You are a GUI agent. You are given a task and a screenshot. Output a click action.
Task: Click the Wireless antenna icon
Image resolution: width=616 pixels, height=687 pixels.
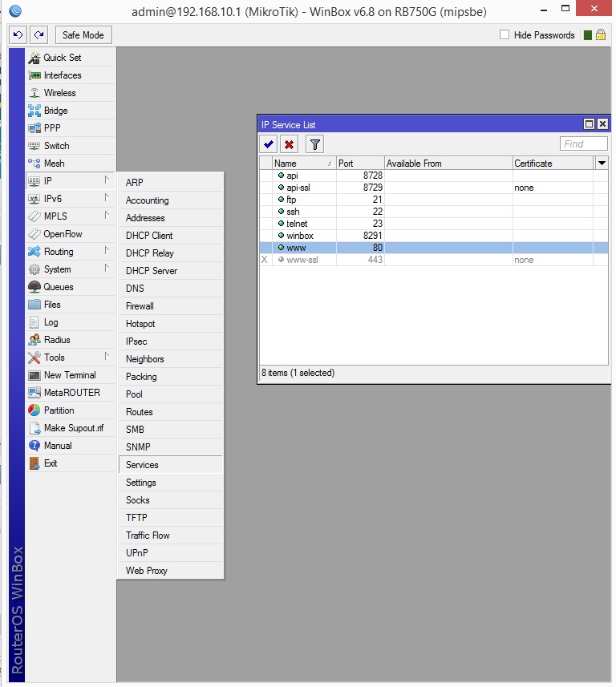34,93
